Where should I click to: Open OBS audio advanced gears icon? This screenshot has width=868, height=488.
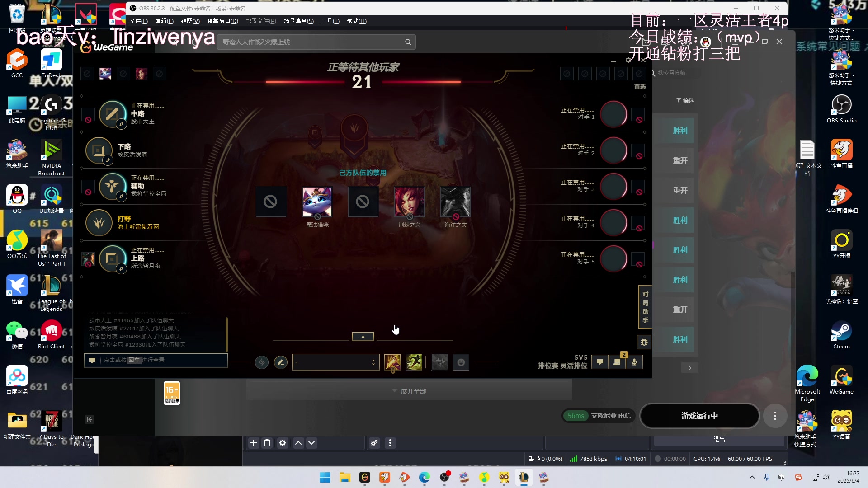tap(374, 443)
